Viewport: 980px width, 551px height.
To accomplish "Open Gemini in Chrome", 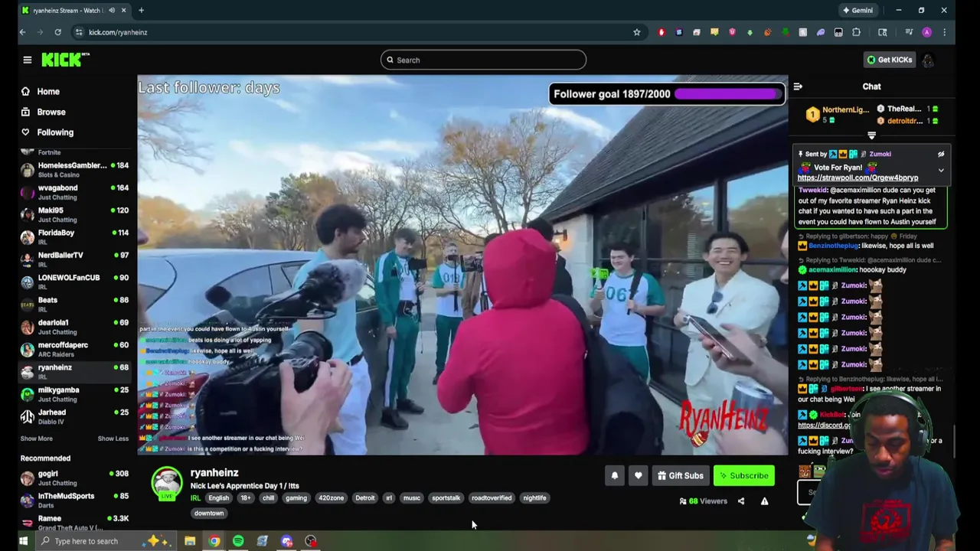I will point(857,10).
